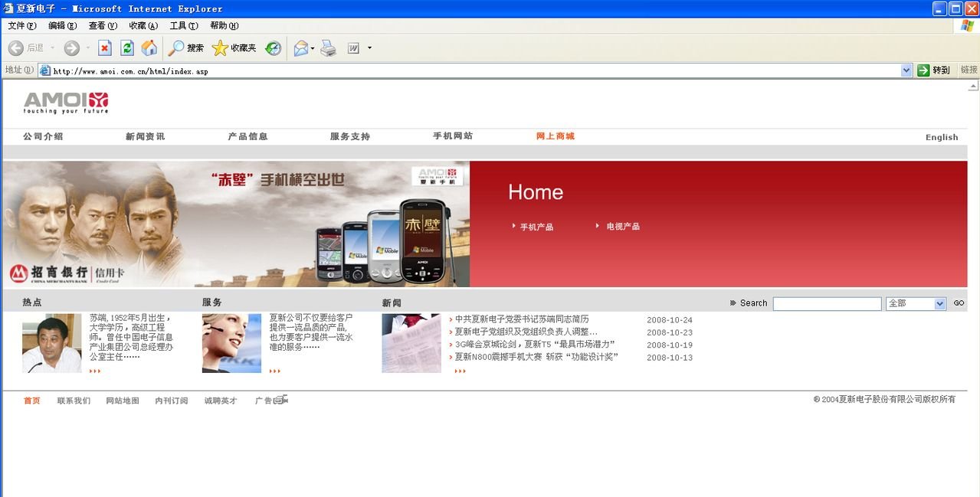Expand the Edit with Word dropdown arrow
The height and width of the screenshot is (497, 980).
tap(369, 48)
